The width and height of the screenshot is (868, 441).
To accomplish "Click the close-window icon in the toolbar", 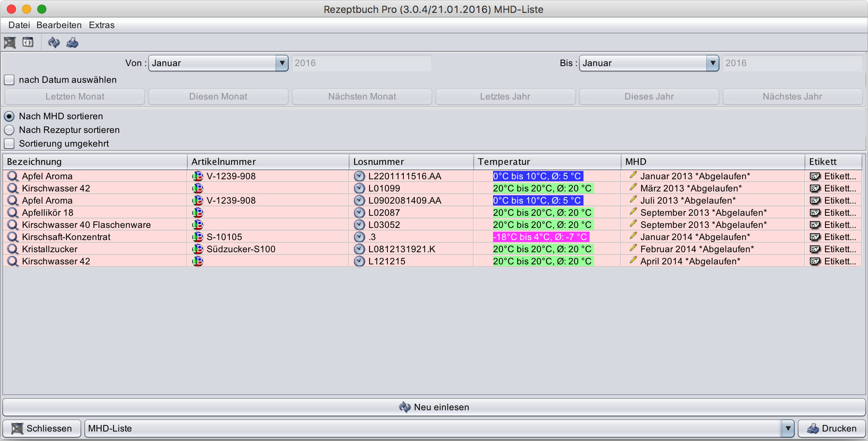I will 10,43.
